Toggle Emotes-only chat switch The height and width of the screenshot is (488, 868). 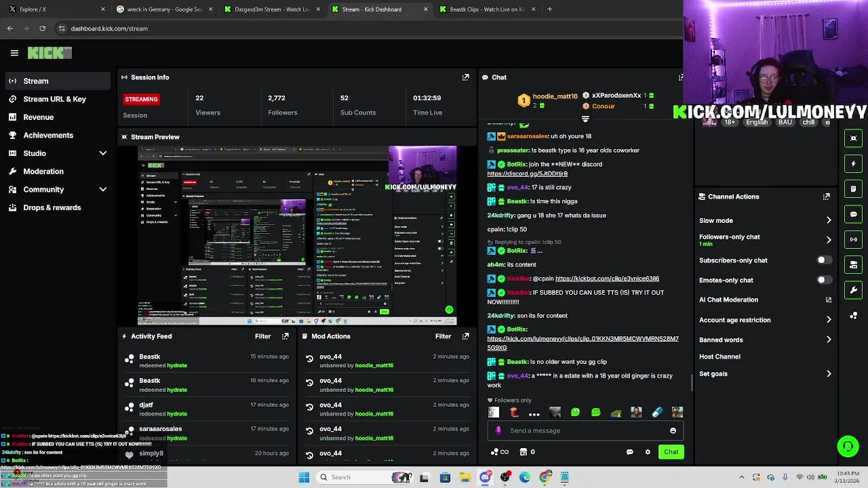(824, 280)
